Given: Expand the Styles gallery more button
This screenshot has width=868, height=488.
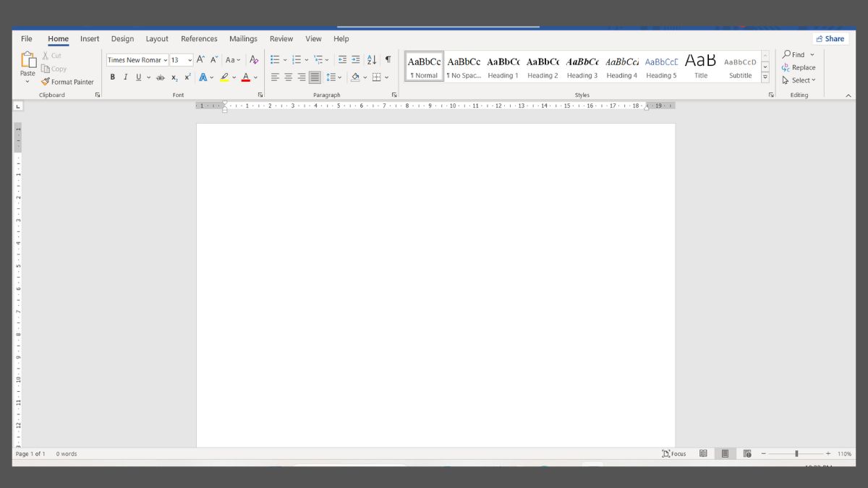Looking at the screenshot, I should point(765,77).
